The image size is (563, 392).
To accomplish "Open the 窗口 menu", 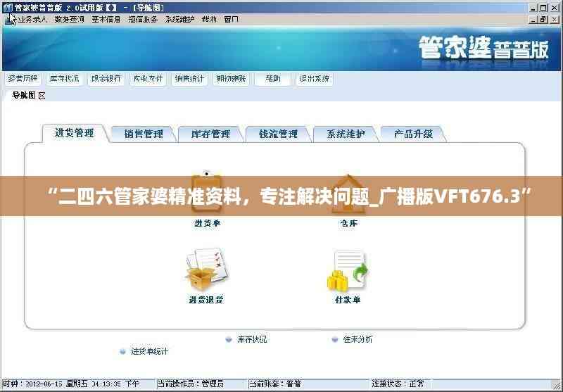I will (x=231, y=19).
